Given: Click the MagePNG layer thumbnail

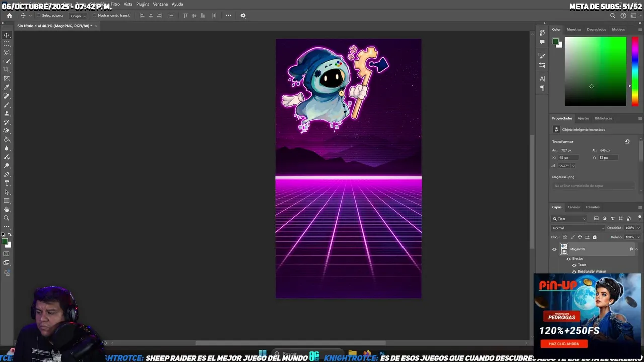Looking at the screenshot, I should pyautogui.click(x=564, y=249).
